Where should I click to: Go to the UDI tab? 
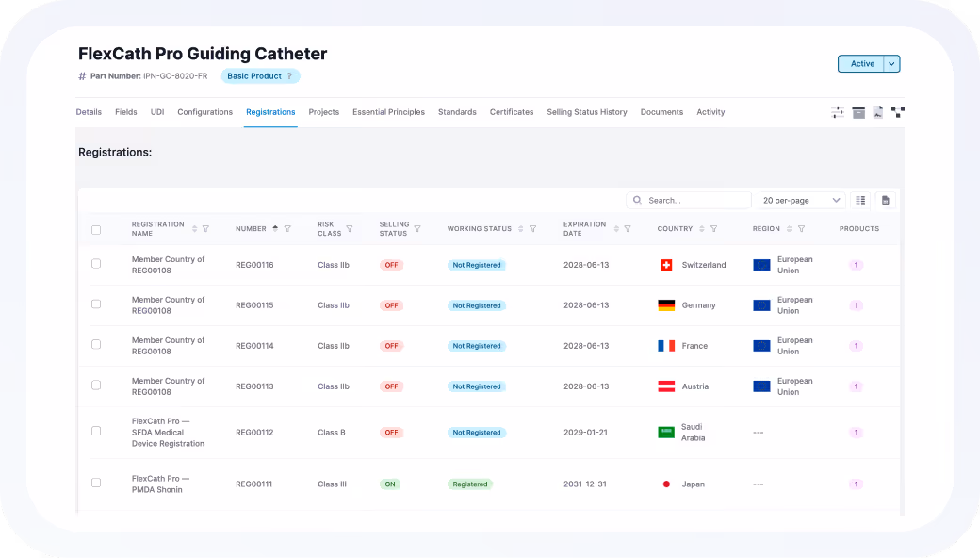click(x=157, y=112)
